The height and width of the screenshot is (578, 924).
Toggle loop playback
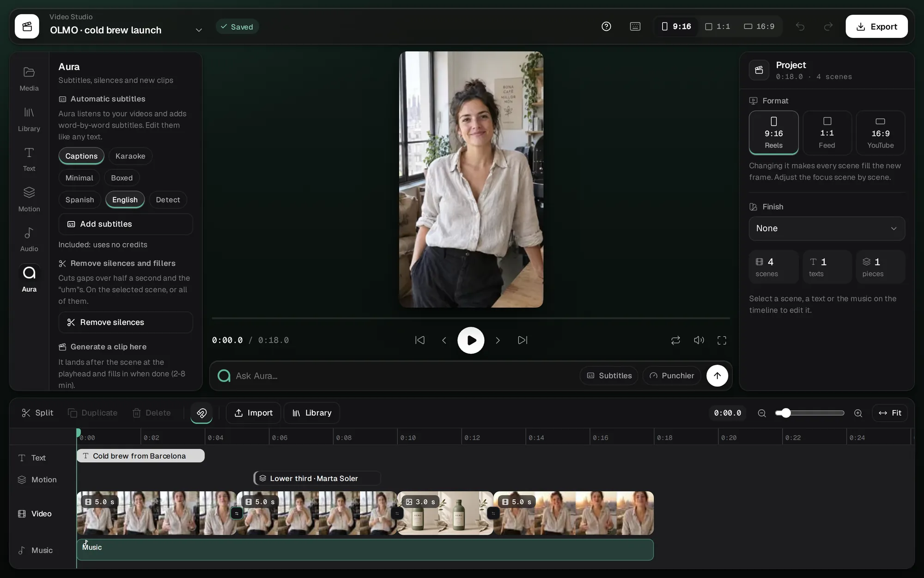tap(675, 340)
